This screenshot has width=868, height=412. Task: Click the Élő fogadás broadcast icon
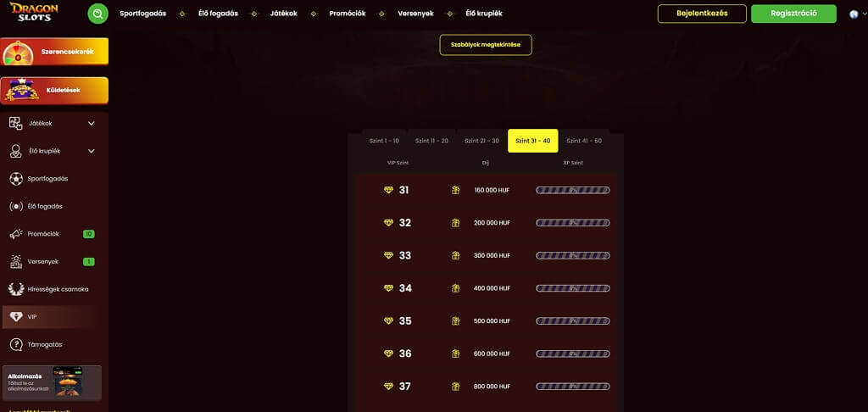coord(16,207)
